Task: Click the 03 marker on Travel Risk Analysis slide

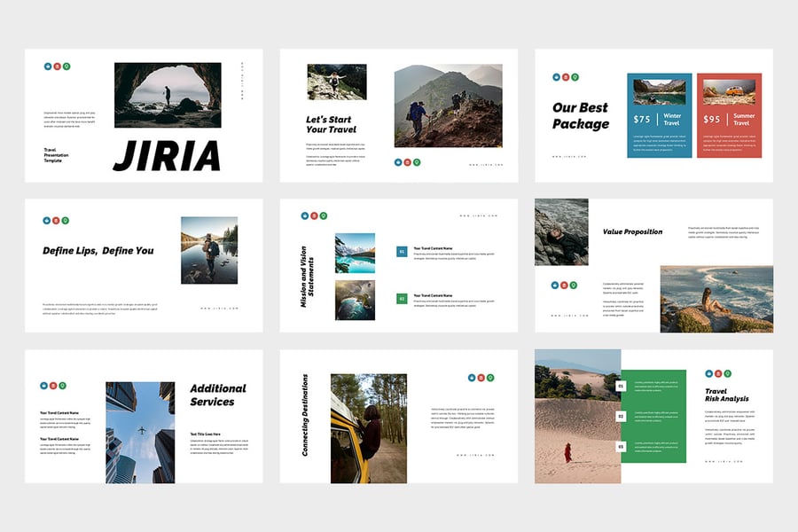Action: point(622,446)
